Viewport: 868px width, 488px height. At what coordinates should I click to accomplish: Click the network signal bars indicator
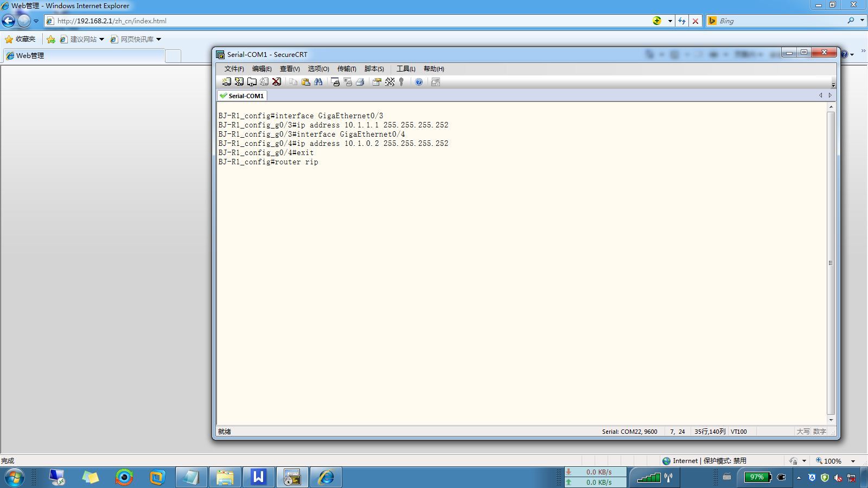coord(648,478)
